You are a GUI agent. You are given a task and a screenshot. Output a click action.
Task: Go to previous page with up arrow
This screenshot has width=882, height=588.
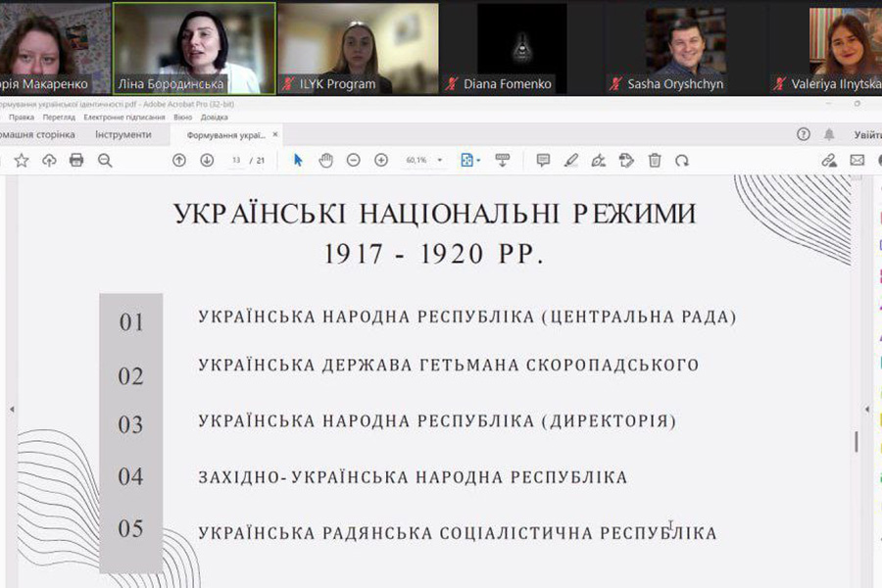click(x=179, y=161)
